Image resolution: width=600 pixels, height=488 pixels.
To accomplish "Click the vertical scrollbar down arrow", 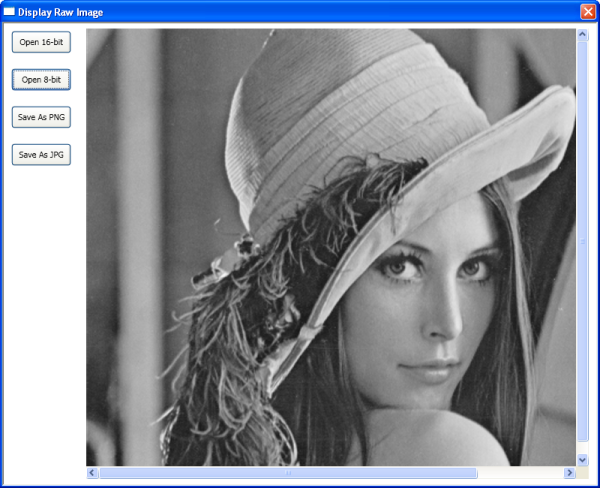I will click(582, 460).
